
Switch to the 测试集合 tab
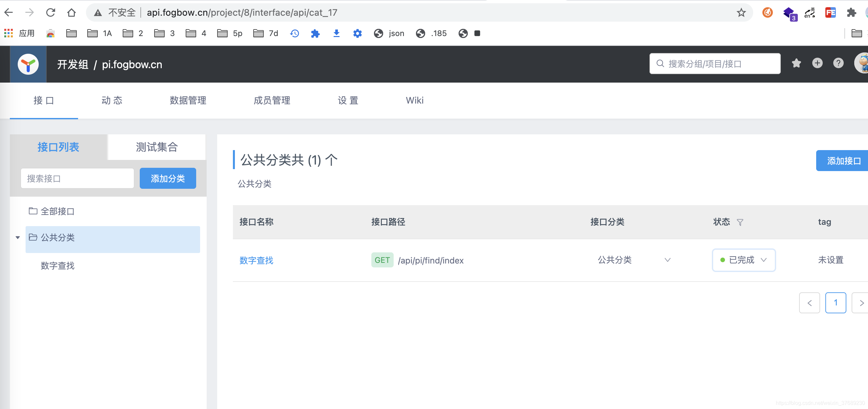[x=157, y=147]
